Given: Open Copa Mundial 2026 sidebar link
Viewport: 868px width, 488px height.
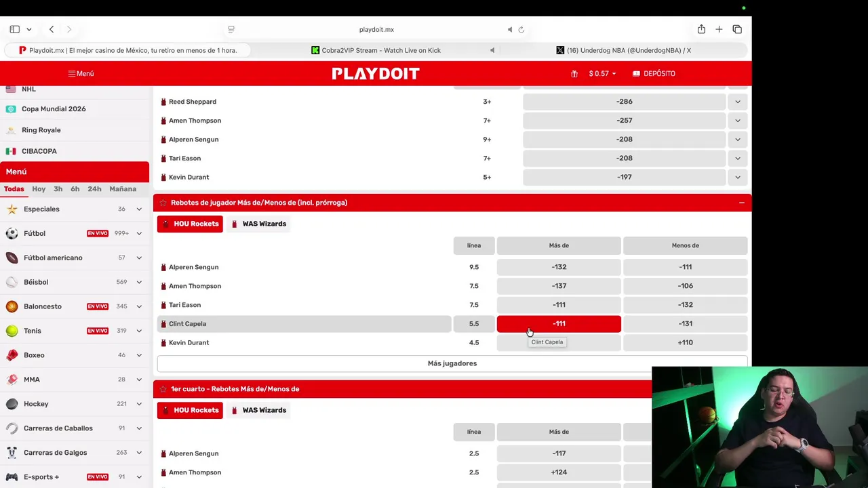Looking at the screenshot, I should coord(54,109).
